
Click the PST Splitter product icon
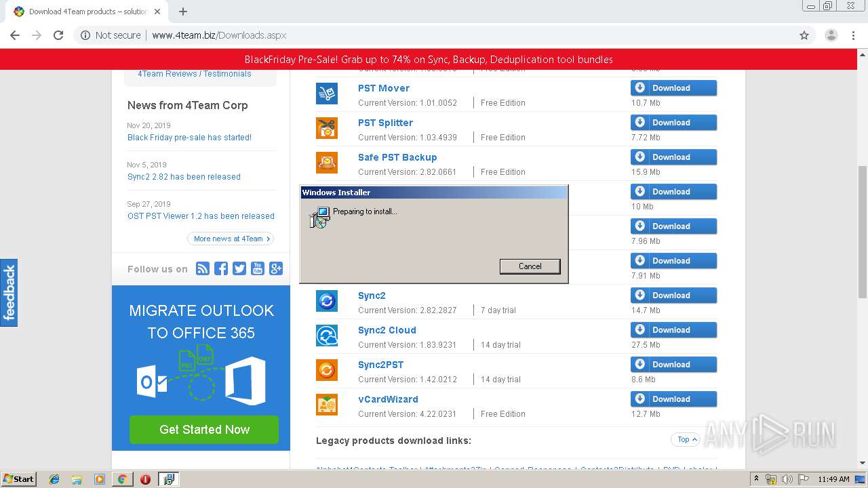tap(327, 128)
